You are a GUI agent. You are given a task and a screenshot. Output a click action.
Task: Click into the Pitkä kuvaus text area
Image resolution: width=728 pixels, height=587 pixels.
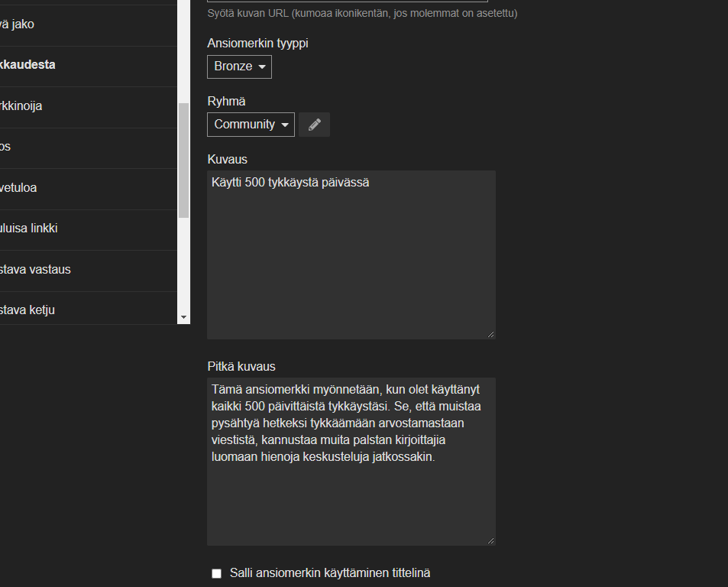click(x=351, y=462)
